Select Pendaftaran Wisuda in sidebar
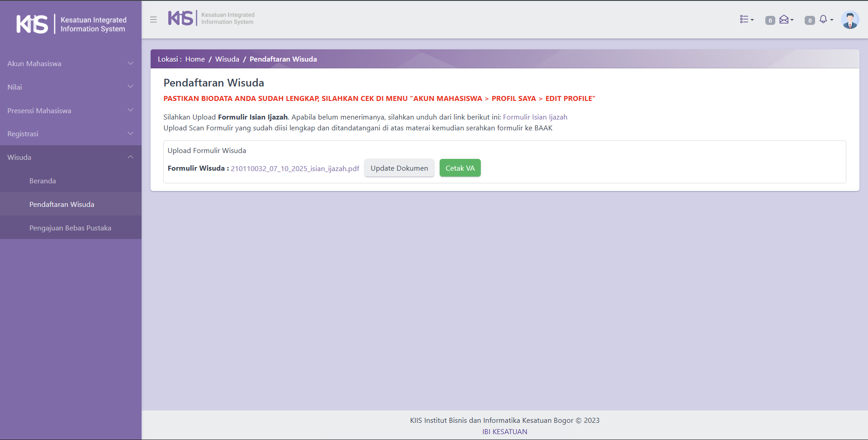The width and height of the screenshot is (868, 440). pyautogui.click(x=62, y=205)
